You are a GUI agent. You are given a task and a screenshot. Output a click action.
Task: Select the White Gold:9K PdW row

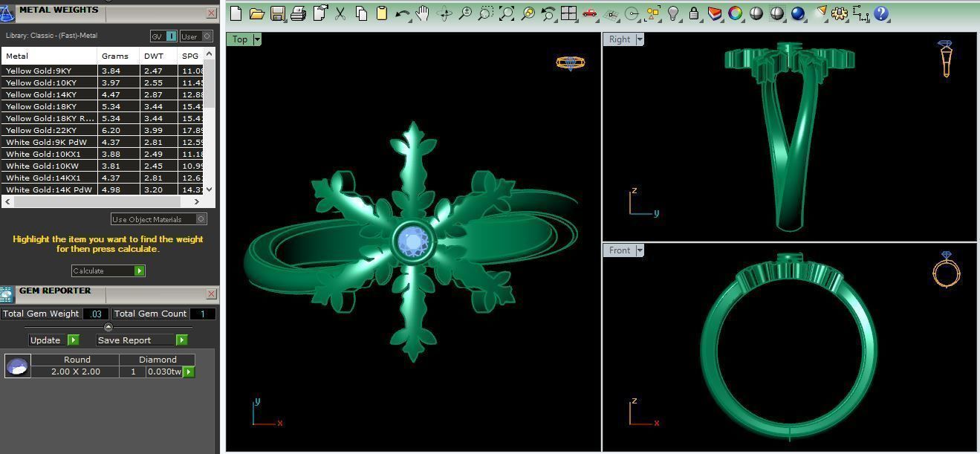[x=103, y=142]
